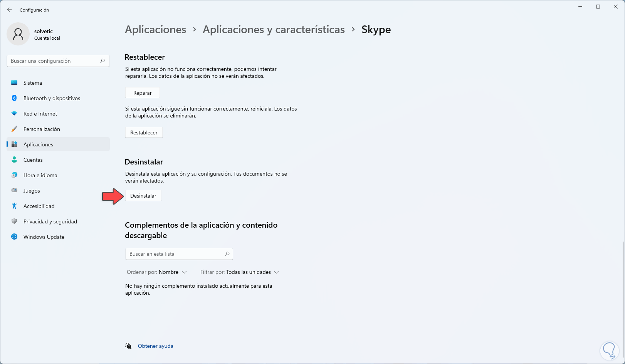Open Red e Internet settings

(58, 114)
